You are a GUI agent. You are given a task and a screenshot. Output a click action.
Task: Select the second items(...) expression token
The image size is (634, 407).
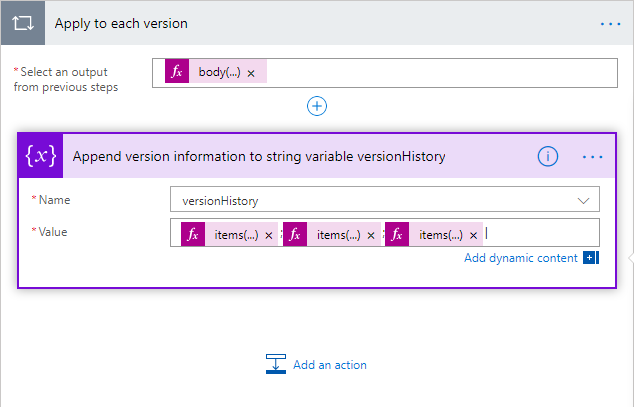click(x=338, y=235)
